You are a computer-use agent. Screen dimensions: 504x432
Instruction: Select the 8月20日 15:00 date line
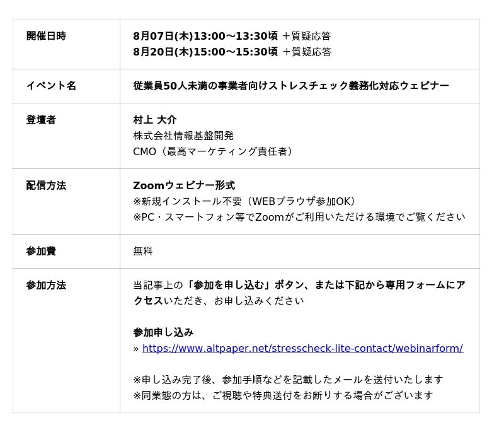232,52
